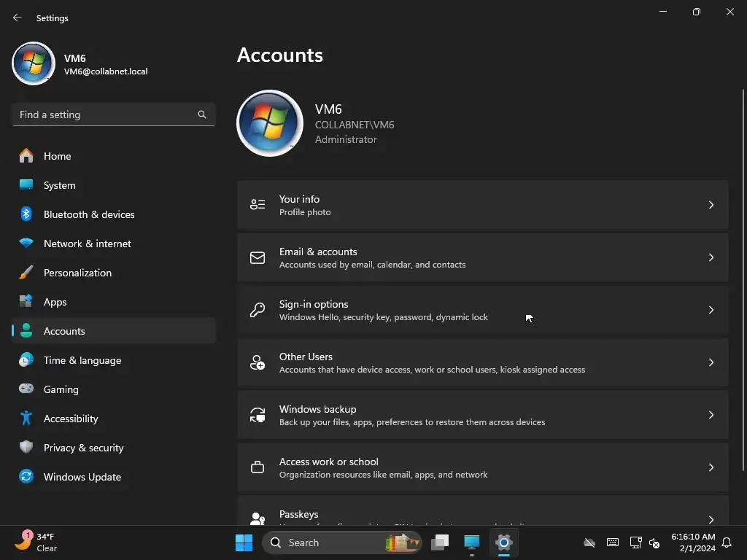Viewport: 747px width, 560px height.
Task: Open Task View from the taskbar
Action: click(440, 542)
